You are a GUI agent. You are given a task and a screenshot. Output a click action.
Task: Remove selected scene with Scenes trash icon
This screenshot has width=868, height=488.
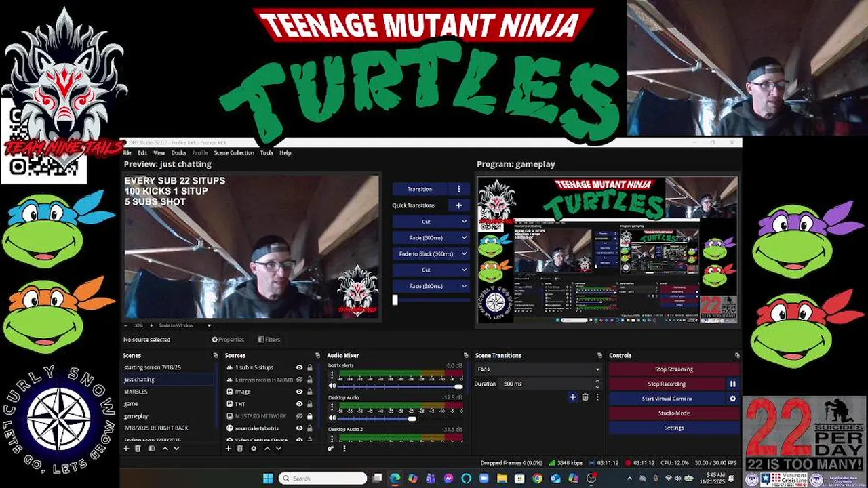(x=138, y=449)
